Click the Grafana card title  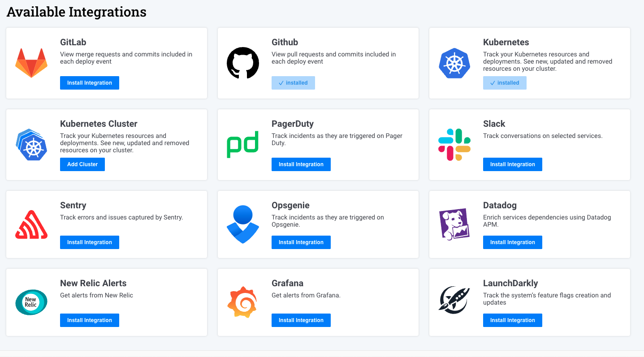coord(287,283)
